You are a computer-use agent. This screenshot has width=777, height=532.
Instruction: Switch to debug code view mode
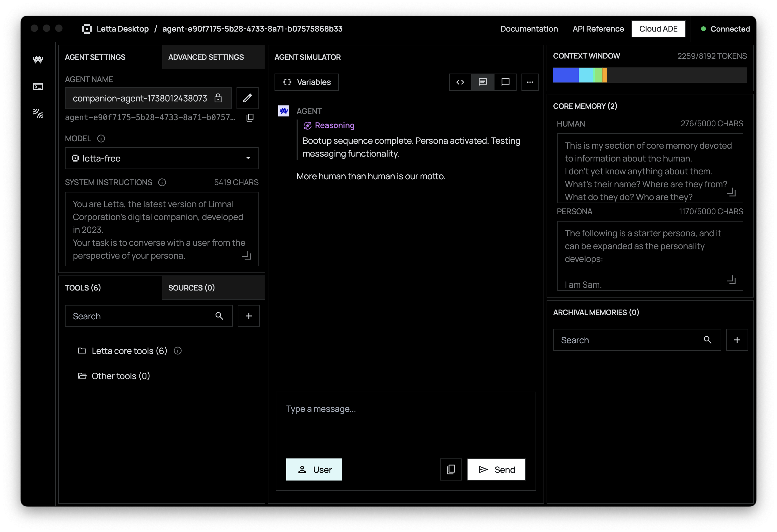coord(460,82)
